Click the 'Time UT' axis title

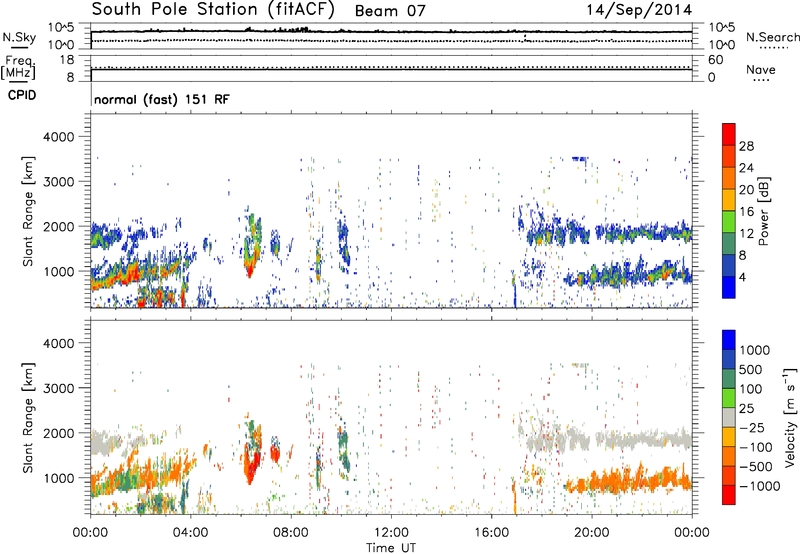coord(391,548)
